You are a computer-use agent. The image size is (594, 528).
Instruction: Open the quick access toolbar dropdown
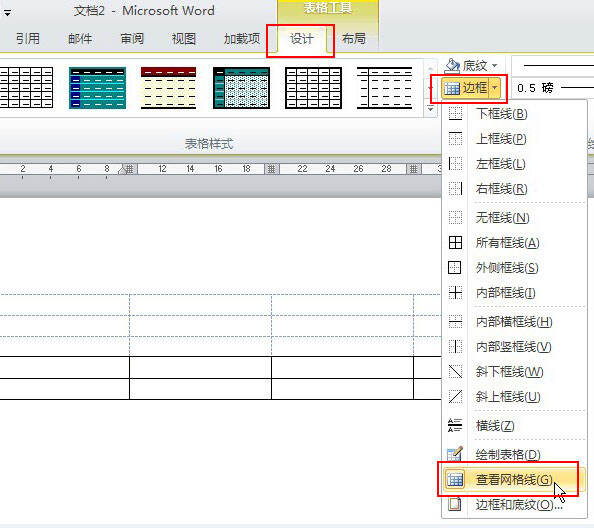point(7,13)
